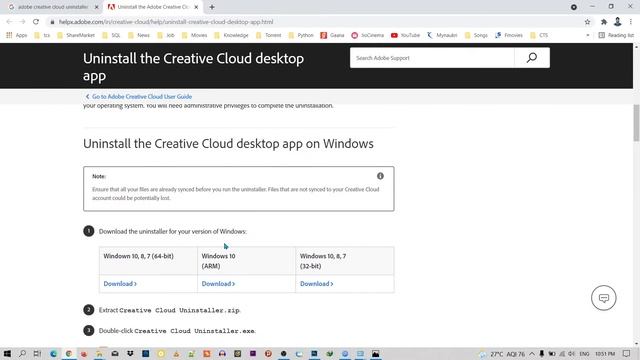
Task: Download the Windows 10 (ARM) uninstaller
Action: [x=218, y=284]
